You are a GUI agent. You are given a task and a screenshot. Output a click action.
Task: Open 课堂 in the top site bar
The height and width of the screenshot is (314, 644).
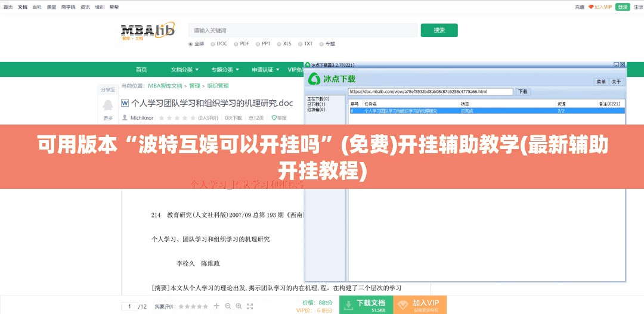[51, 7]
